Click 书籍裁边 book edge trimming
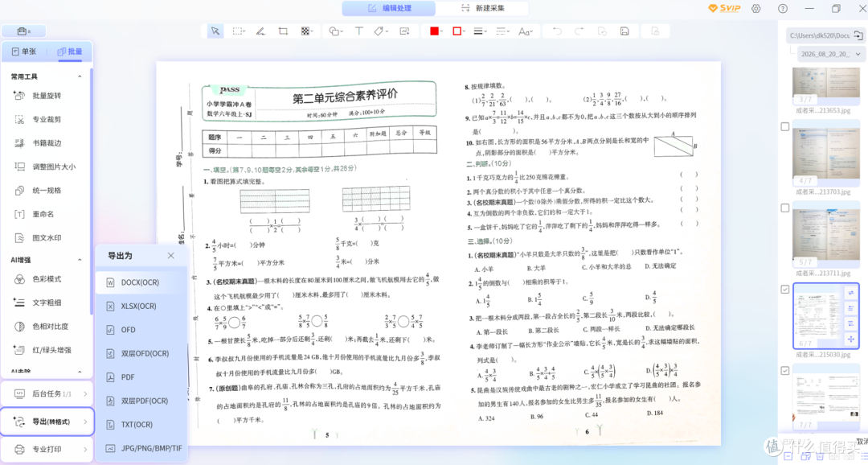 [47, 143]
